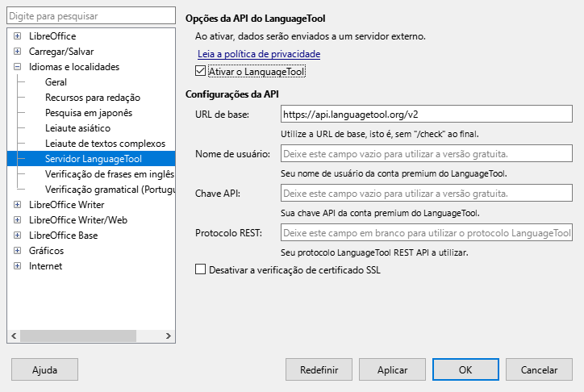Select Verificação de frases em inglês
584x392 pixels.
pyautogui.click(x=110, y=174)
